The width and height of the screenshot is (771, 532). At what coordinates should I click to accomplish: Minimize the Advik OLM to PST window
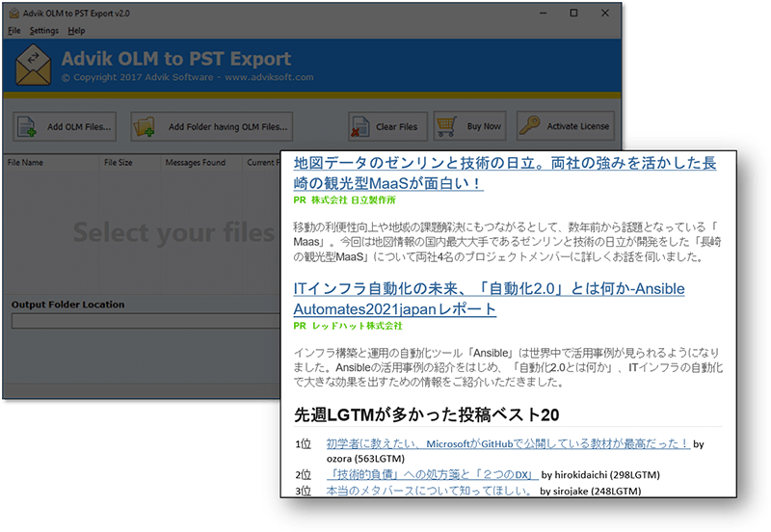point(543,13)
